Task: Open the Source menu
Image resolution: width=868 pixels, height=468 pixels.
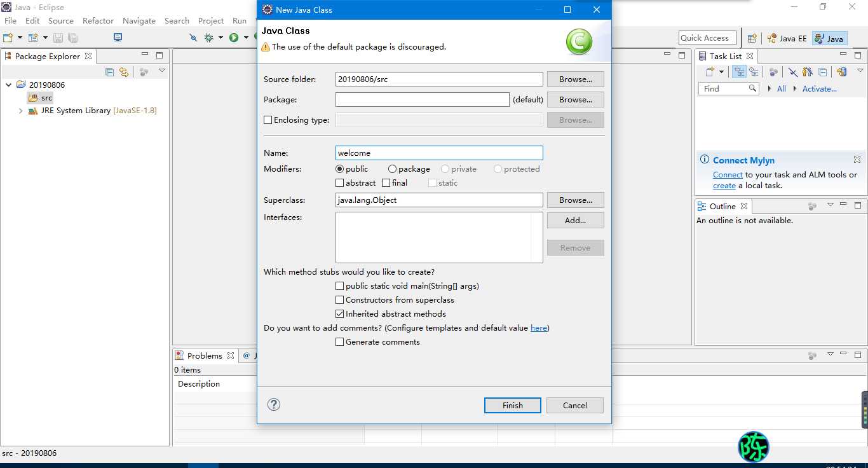Action: [x=61, y=20]
